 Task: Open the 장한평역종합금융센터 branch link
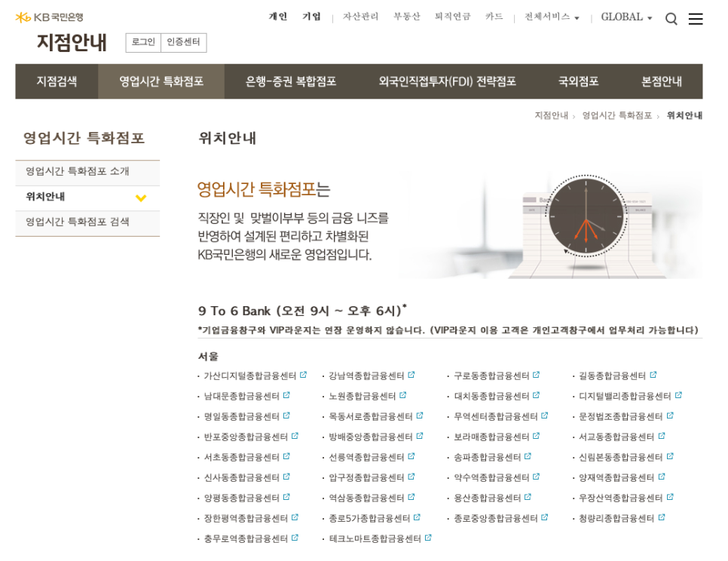pyautogui.click(x=246, y=518)
